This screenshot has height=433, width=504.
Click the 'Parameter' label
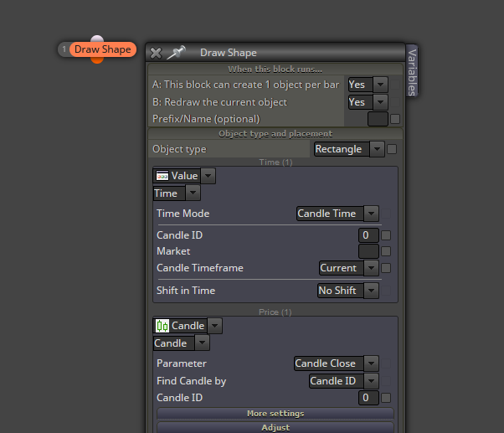pos(182,363)
